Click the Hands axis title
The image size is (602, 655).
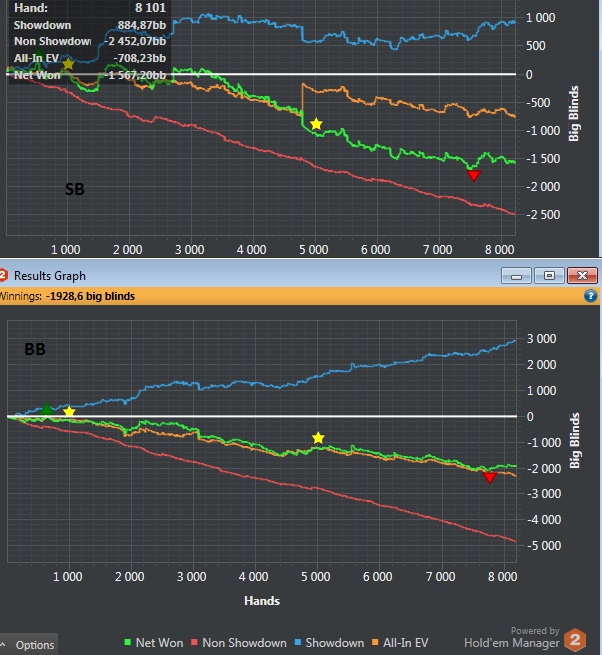[262, 601]
